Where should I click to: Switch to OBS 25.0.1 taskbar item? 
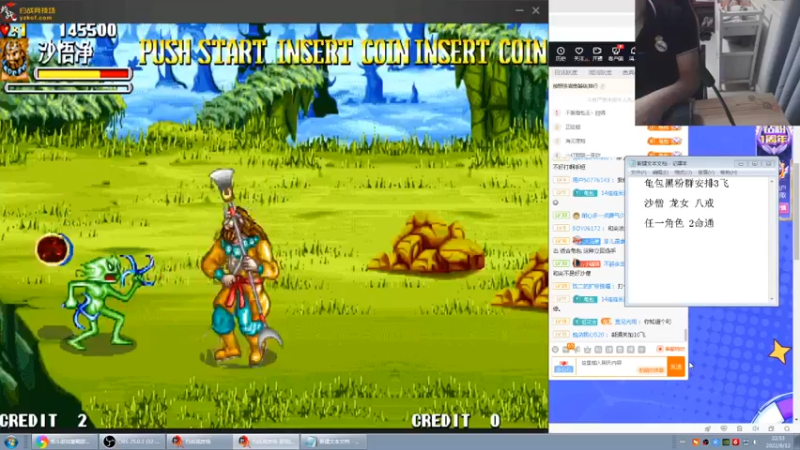coord(132,442)
